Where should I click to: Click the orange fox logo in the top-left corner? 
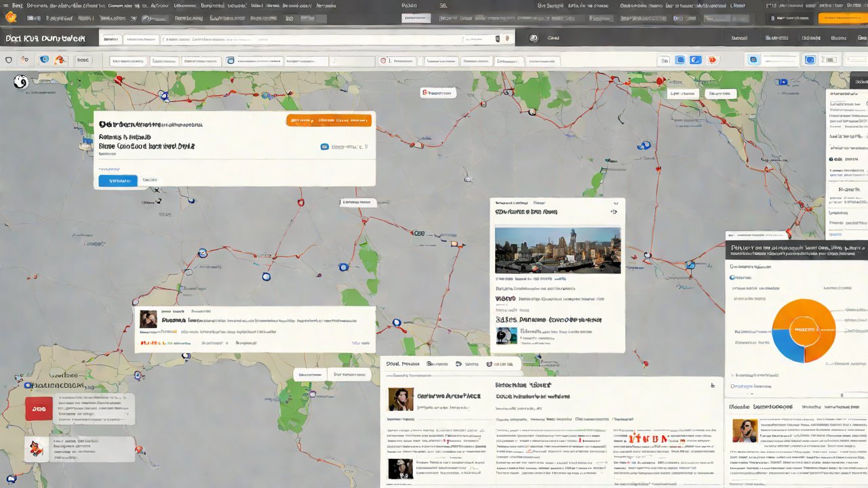(x=11, y=18)
